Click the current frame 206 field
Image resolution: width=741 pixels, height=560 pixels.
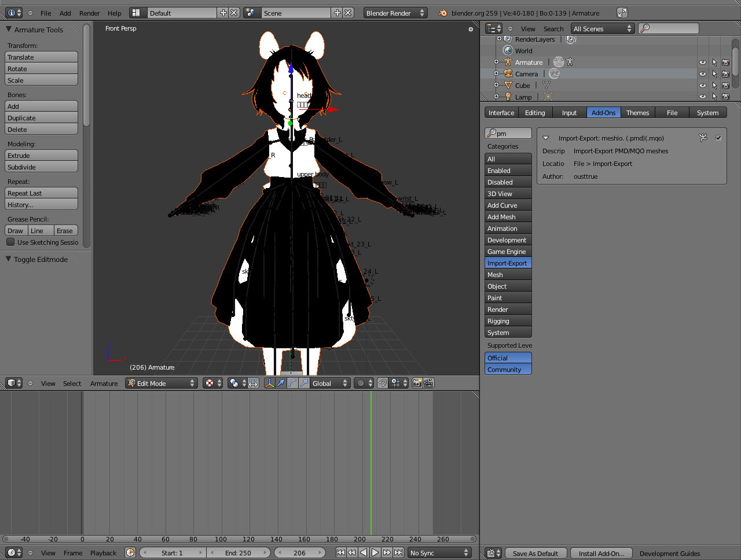[x=299, y=552]
